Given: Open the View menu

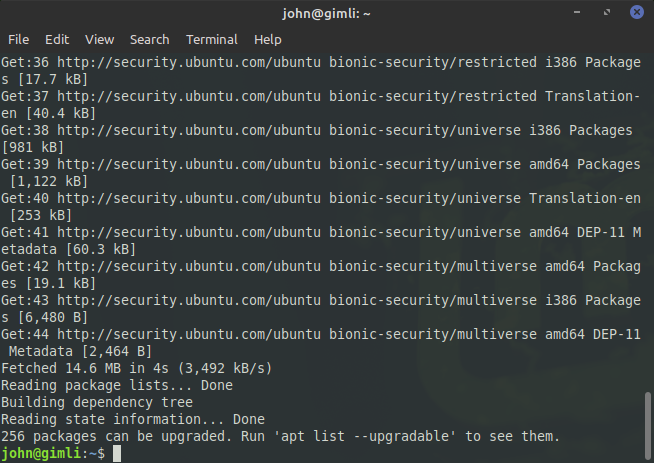Looking at the screenshot, I should tap(99, 40).
